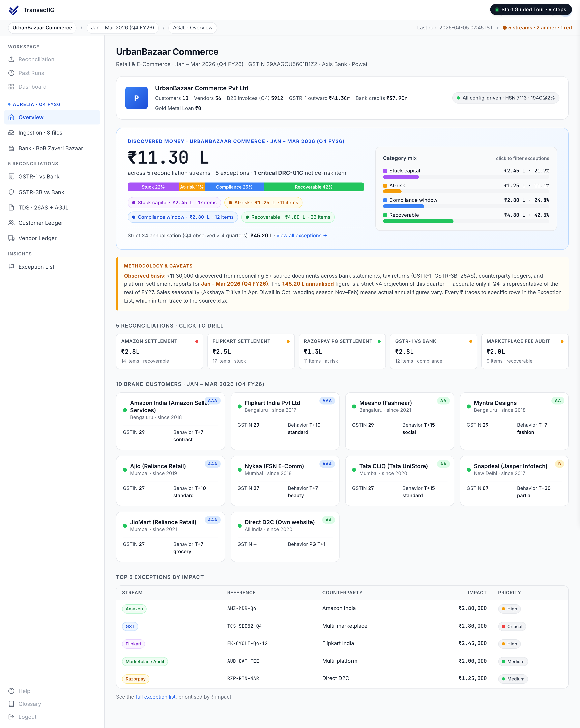The image size is (580, 728).
Task: Click the blue P company avatar
Action: click(x=136, y=98)
